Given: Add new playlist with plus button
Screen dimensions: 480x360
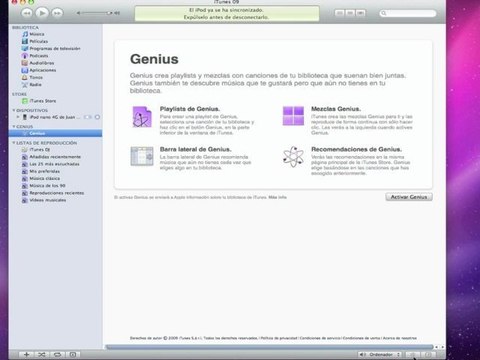Looking at the screenshot, I should [x=27, y=354].
